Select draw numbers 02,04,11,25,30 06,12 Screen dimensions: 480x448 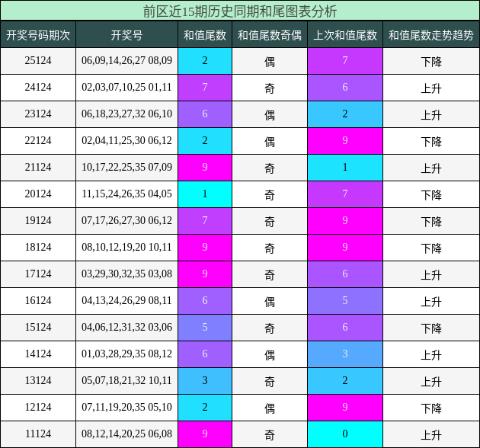point(126,140)
